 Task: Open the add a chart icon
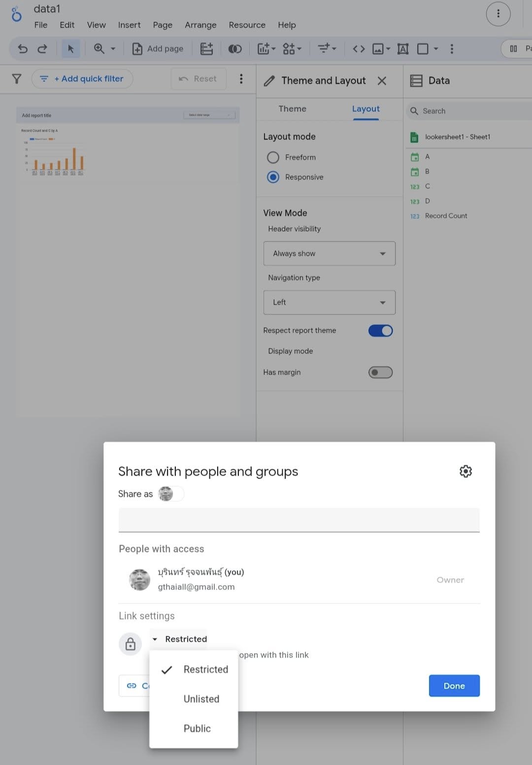click(266, 49)
